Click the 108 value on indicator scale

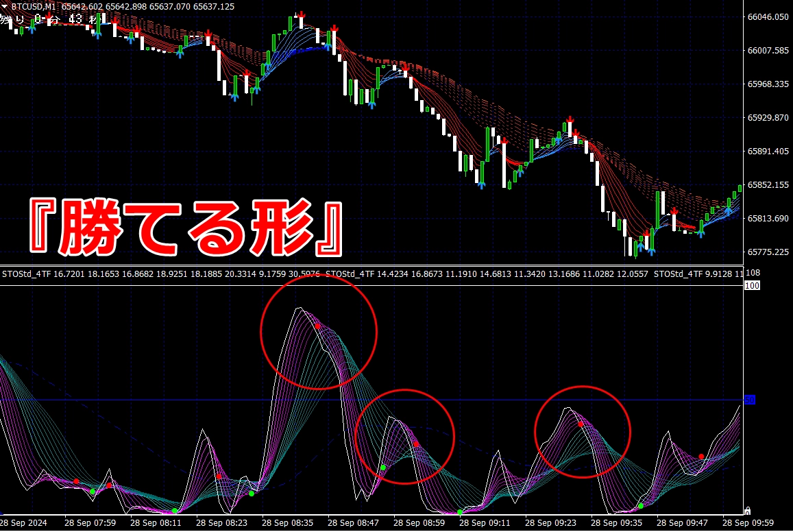(x=753, y=273)
